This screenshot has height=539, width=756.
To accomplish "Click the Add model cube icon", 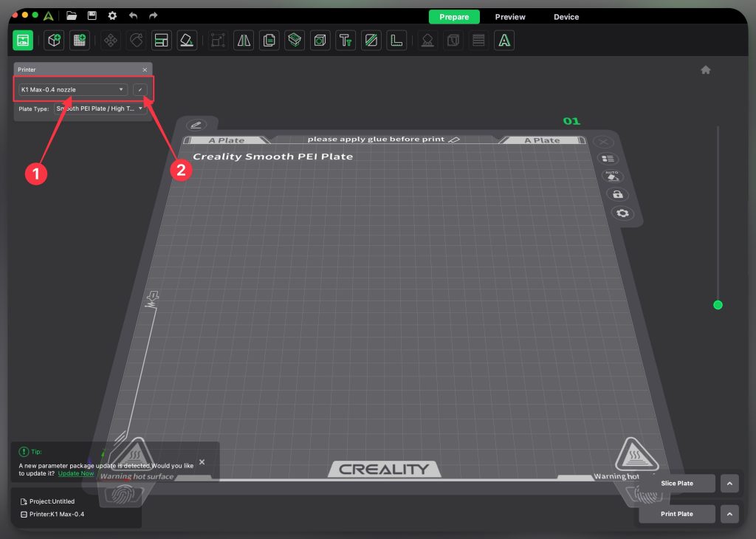I will coord(54,41).
